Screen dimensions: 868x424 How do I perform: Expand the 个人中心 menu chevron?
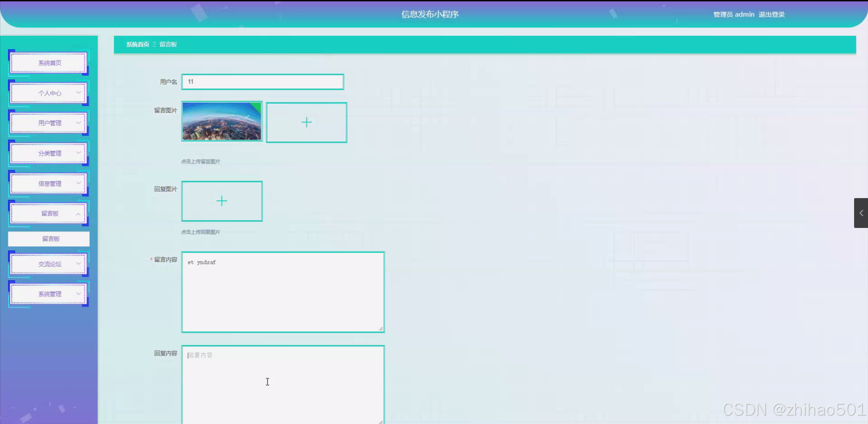point(78,93)
